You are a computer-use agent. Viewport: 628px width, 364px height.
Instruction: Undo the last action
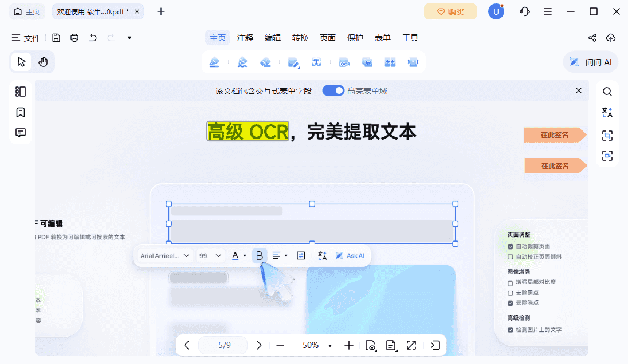click(x=93, y=38)
